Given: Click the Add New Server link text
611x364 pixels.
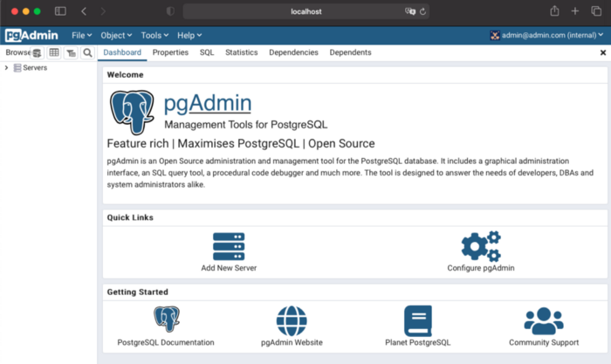Looking at the screenshot, I should (229, 268).
